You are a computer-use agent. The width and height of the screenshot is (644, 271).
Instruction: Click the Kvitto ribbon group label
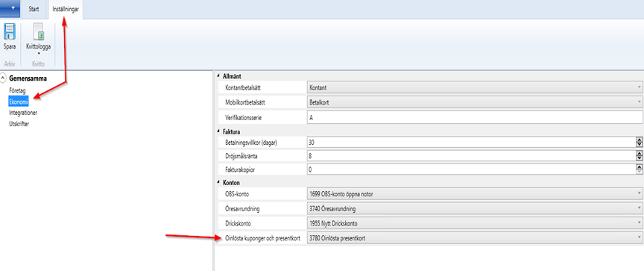pos(38,63)
